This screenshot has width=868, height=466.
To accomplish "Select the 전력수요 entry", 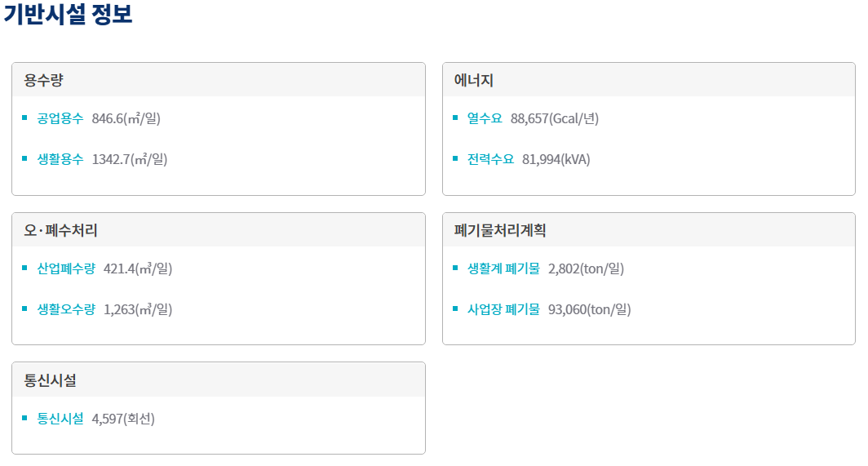I will [490, 159].
